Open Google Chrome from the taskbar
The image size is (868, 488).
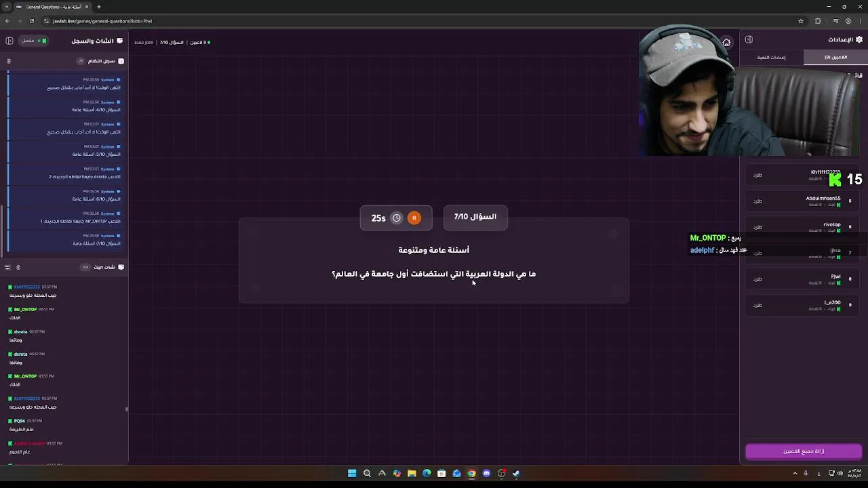click(x=471, y=473)
